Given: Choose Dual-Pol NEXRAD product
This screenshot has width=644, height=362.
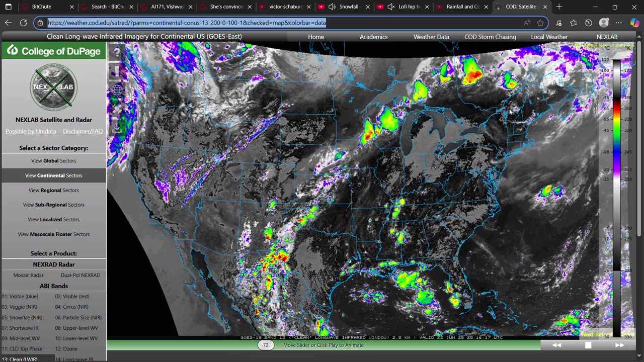Looking at the screenshot, I should 80,275.
